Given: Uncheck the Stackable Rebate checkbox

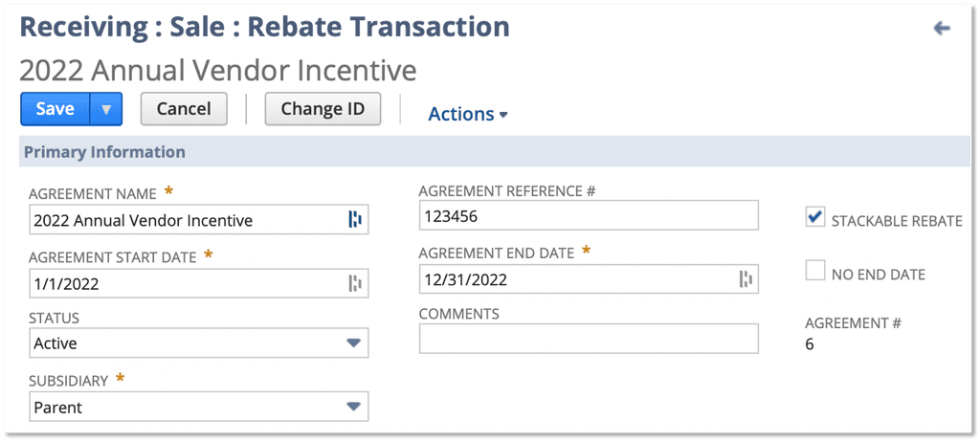Looking at the screenshot, I should coord(814,217).
